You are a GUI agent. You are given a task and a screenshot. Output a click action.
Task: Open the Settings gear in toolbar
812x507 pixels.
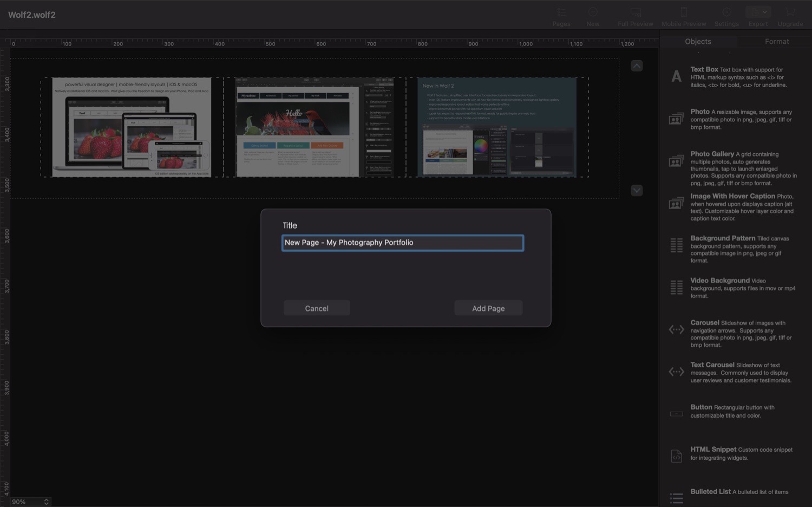click(x=726, y=12)
